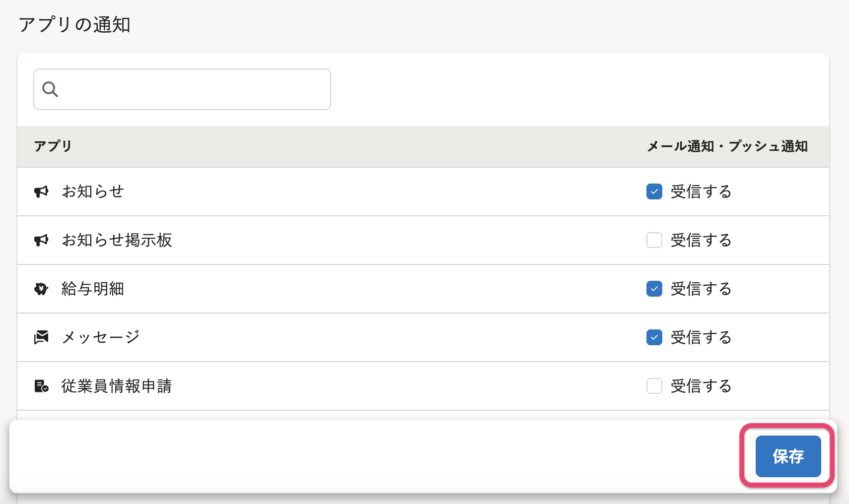Image resolution: width=849 pixels, height=504 pixels.
Task: Click the megaphone icon beside お知らせ
Action: (41, 191)
